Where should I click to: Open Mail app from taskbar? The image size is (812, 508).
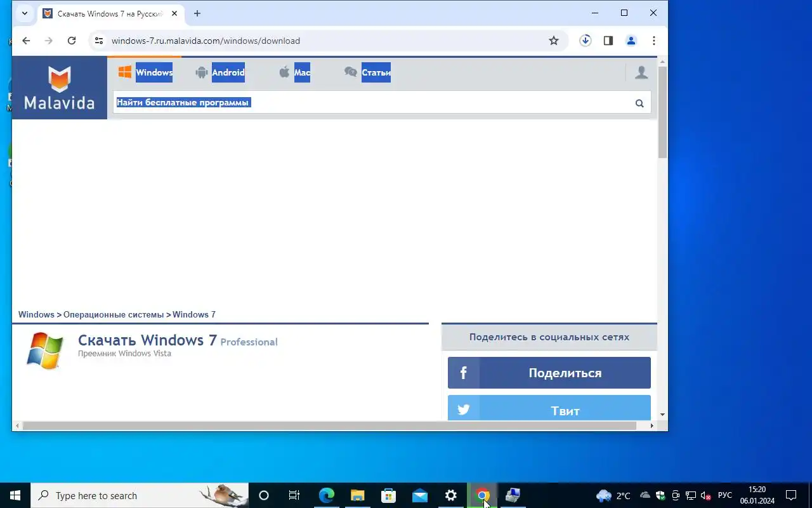[x=419, y=495]
